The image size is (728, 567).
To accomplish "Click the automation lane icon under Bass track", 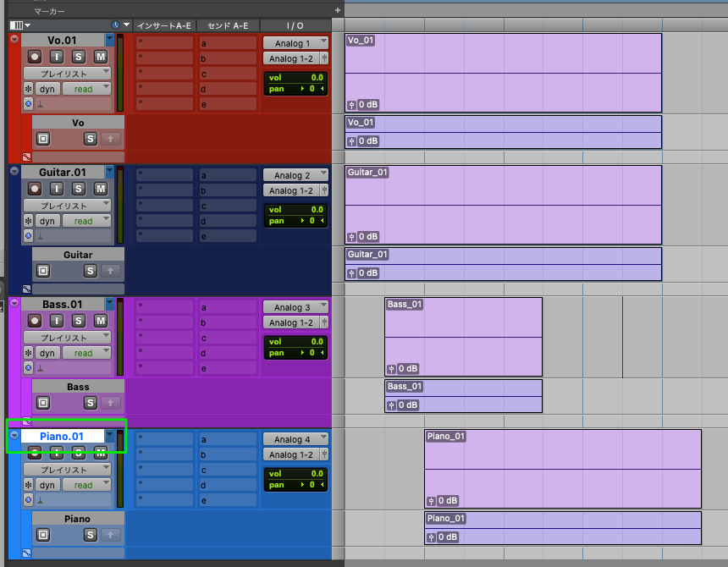I will tap(27, 421).
